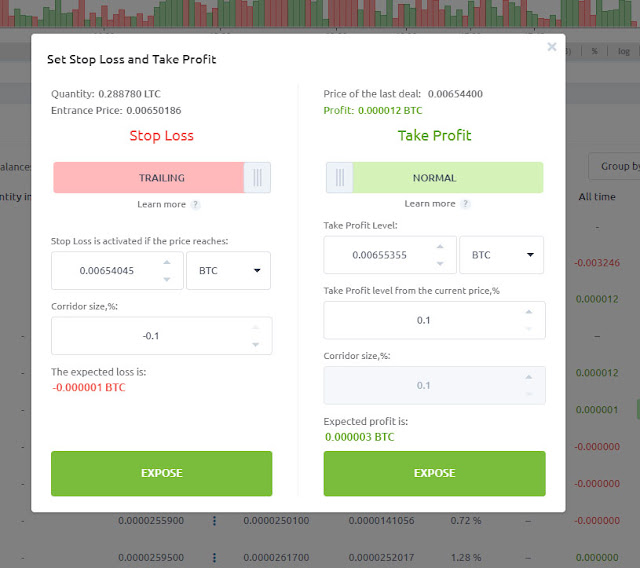640x568 pixels.
Task: Decrease the Stop Loss activation price with down arrow
Action: (x=167, y=280)
